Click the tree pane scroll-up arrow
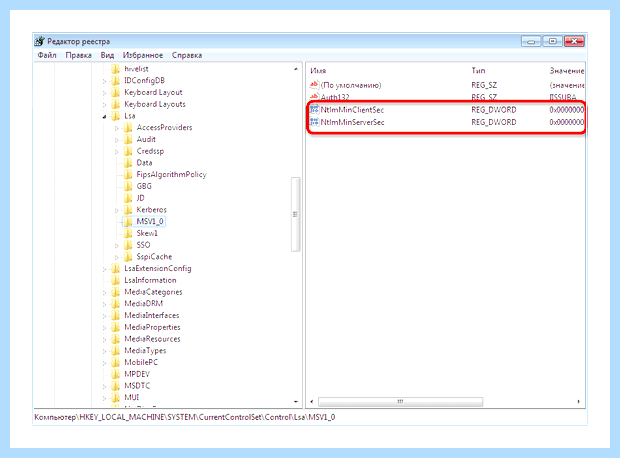The width and height of the screenshot is (620, 458). (296, 69)
